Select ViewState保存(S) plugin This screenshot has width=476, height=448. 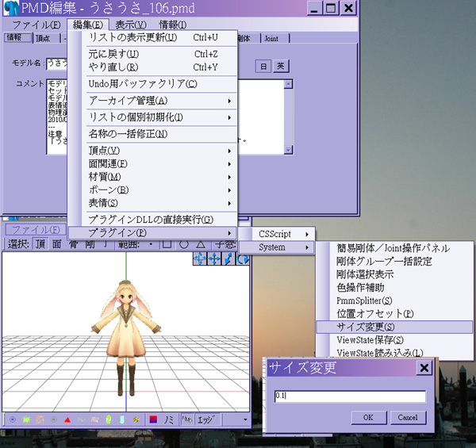coord(394,340)
